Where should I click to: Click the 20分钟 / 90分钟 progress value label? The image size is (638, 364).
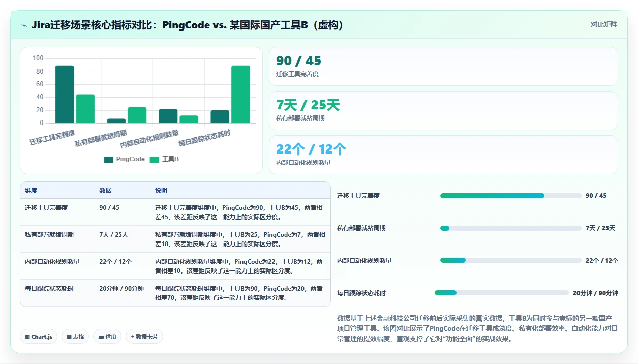click(595, 293)
